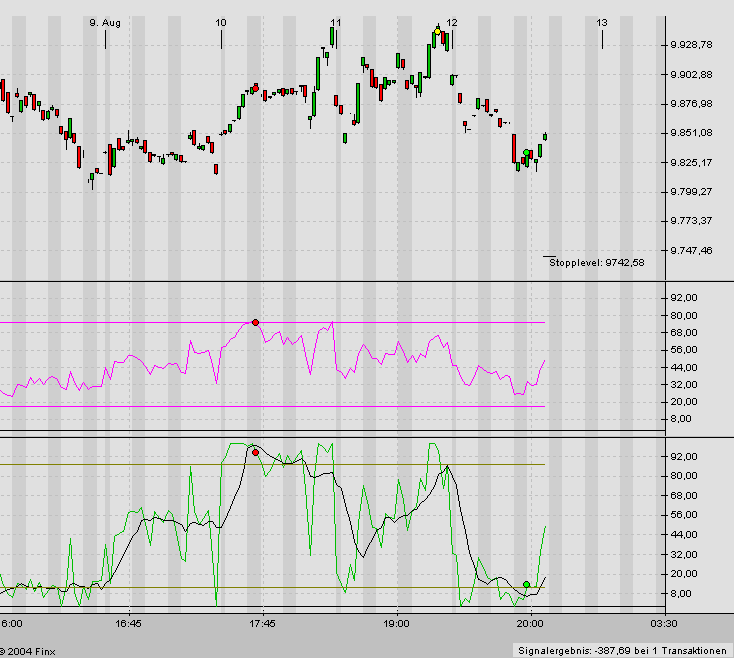
Task: Click the Signalergebnis status text
Action: (x=623, y=650)
